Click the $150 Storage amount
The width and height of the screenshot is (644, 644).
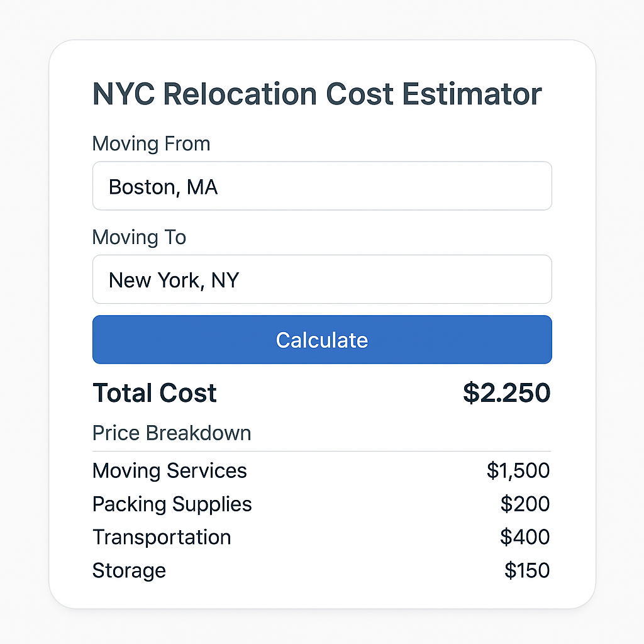tap(527, 570)
